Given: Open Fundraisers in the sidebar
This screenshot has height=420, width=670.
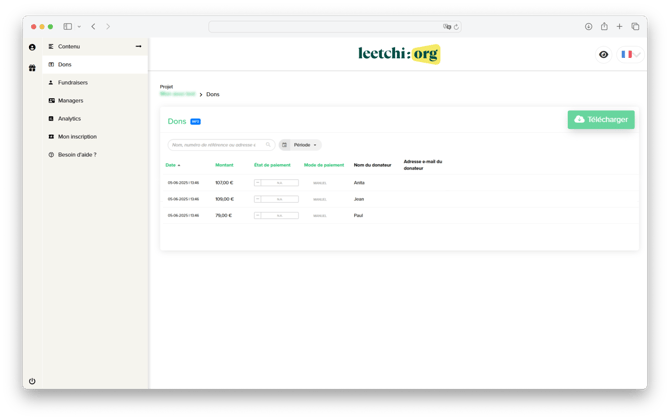Looking at the screenshot, I should 73,83.
